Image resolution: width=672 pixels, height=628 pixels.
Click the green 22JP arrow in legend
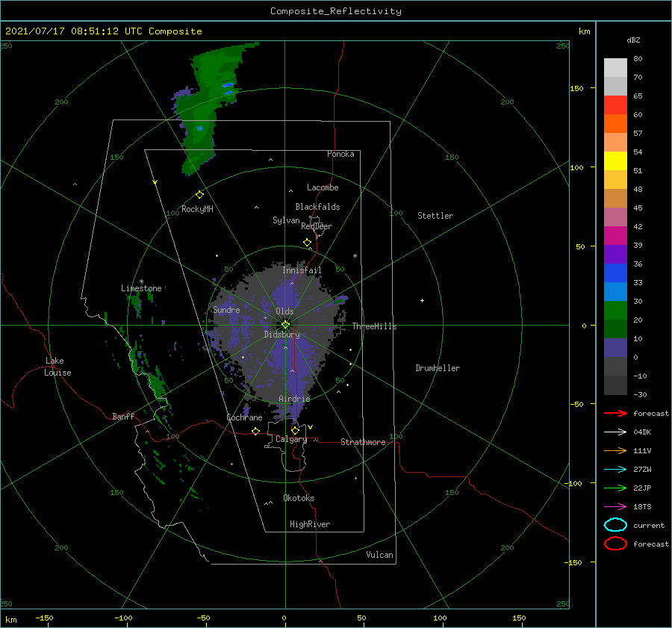tap(615, 488)
